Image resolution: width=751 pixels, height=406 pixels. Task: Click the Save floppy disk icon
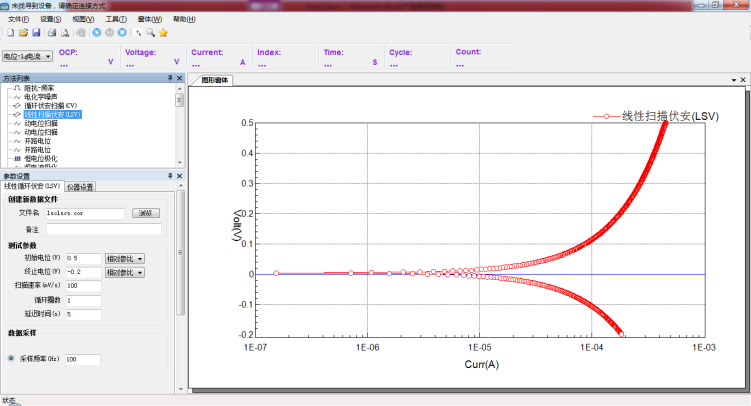(x=36, y=33)
